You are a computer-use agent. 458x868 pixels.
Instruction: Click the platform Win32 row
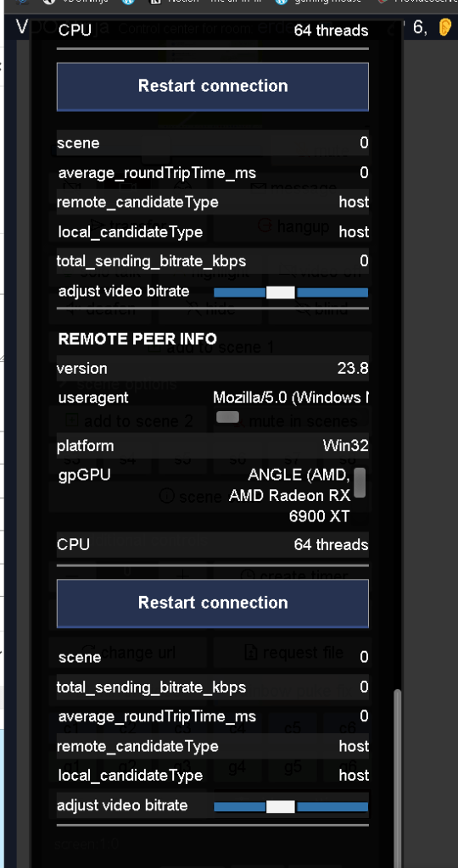pyautogui.click(x=213, y=446)
